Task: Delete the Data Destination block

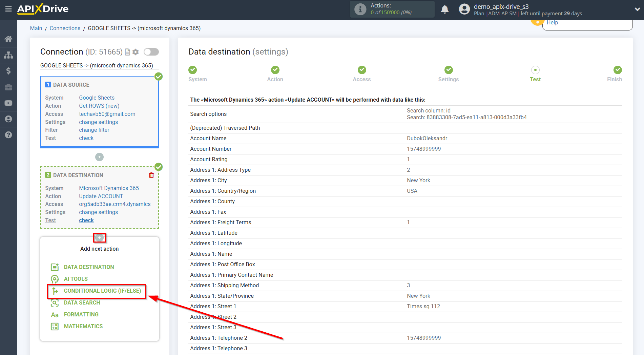Action: pos(151,175)
